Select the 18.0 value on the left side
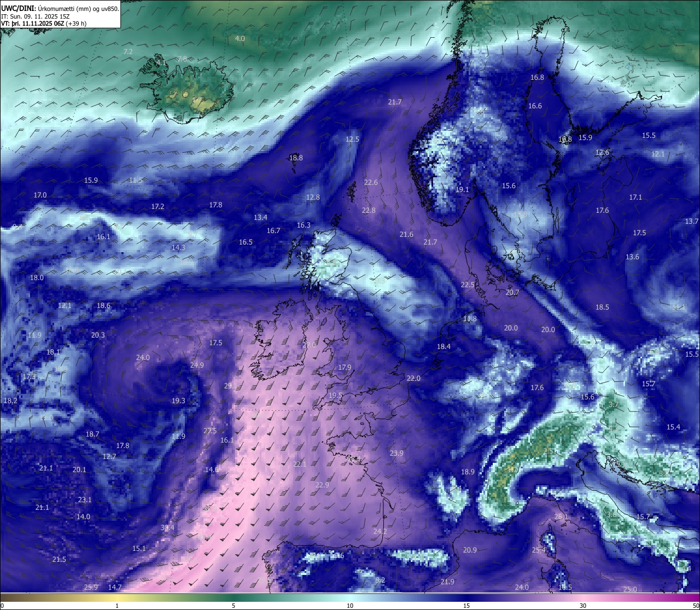Image resolution: width=700 pixels, height=610 pixels. click(x=37, y=278)
